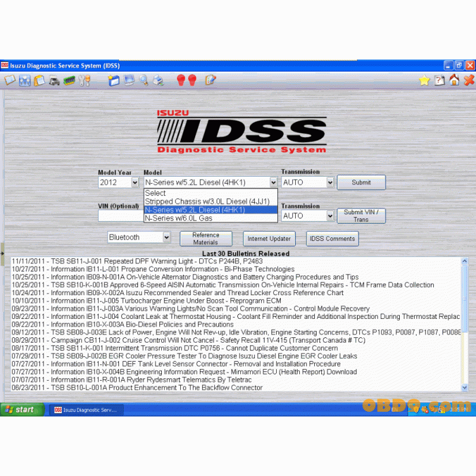
Task: Click the VIN (Optional) input field
Action: [x=121, y=216]
